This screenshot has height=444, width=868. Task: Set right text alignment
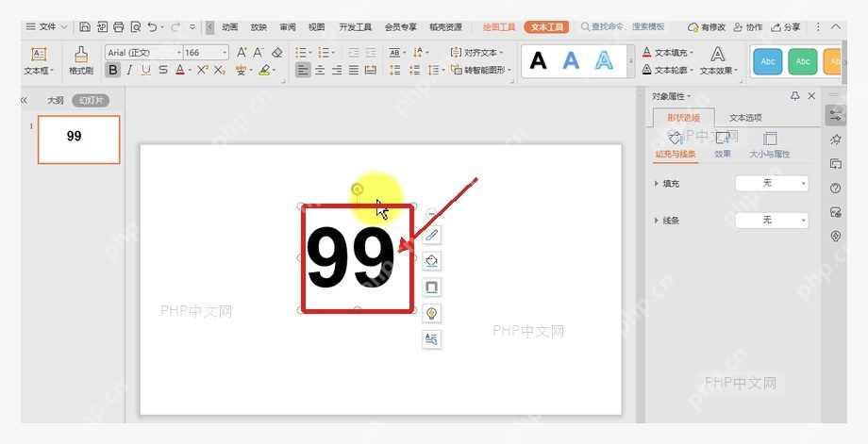coord(337,70)
